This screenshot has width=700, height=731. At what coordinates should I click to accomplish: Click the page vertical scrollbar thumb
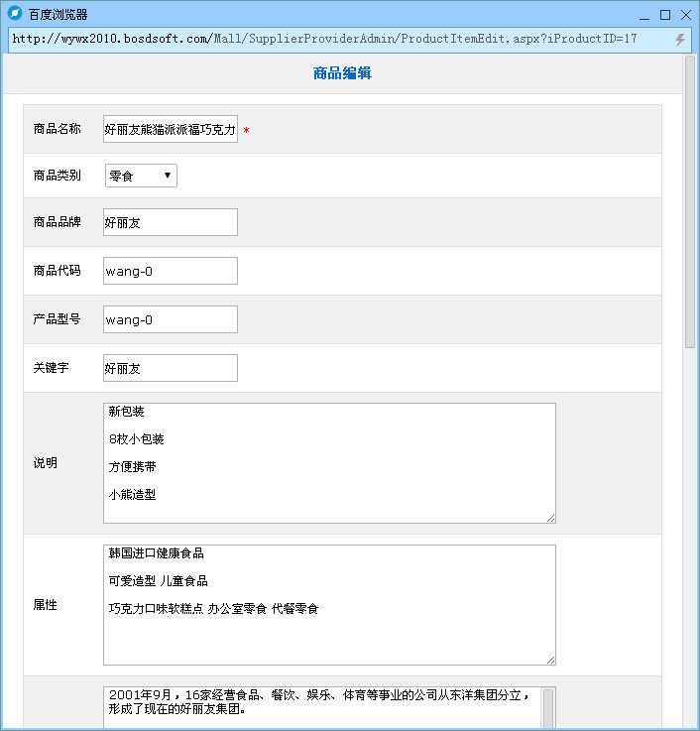tap(690, 201)
